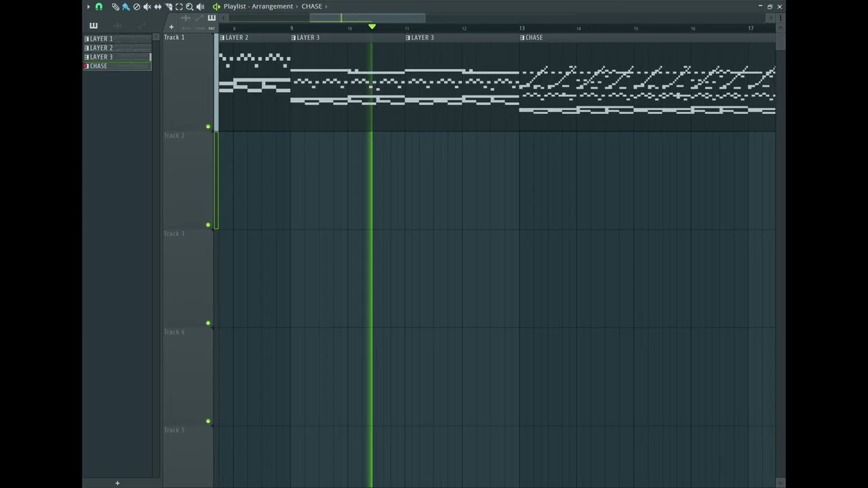
Task: Open first LAYER 3 clip menu at bar 9
Action: pos(294,38)
